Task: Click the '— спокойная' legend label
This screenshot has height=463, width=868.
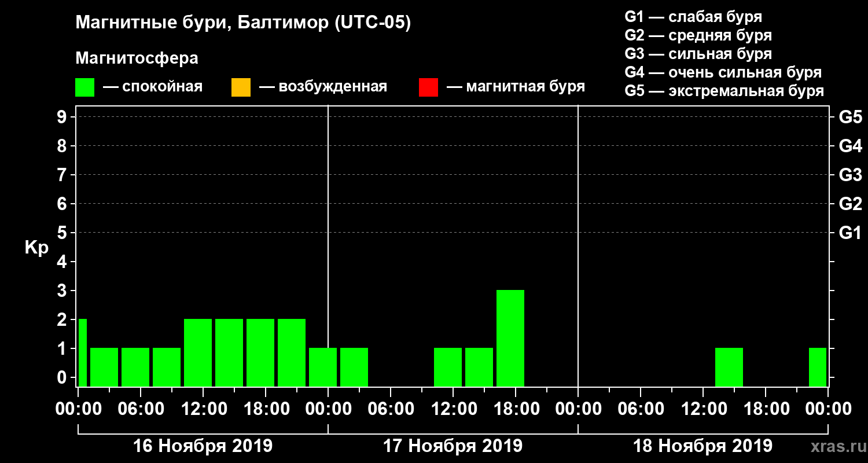Action: [153, 87]
